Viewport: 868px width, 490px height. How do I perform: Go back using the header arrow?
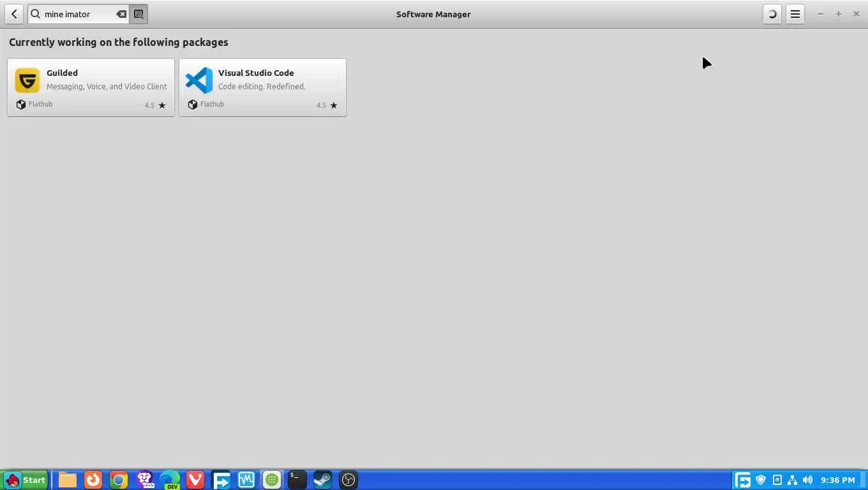coord(14,14)
